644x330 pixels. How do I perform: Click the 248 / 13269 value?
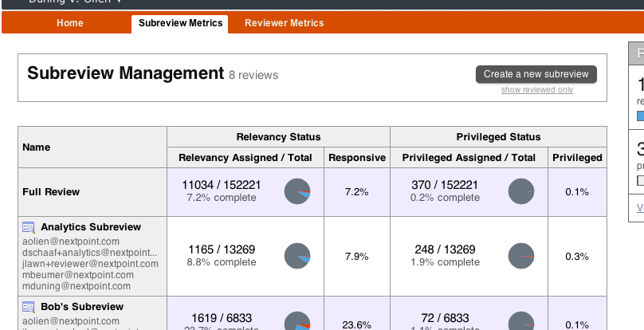[x=445, y=249]
